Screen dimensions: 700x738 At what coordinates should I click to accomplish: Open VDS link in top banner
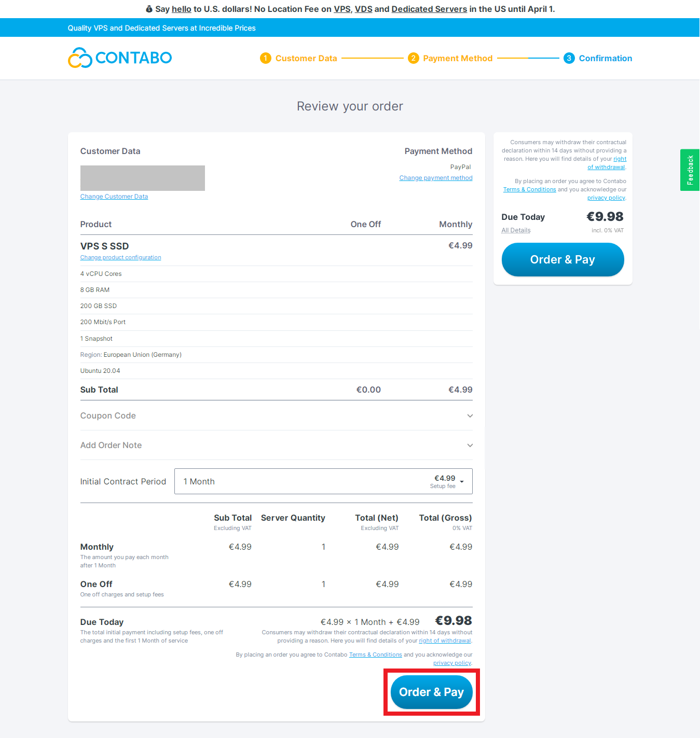point(363,9)
